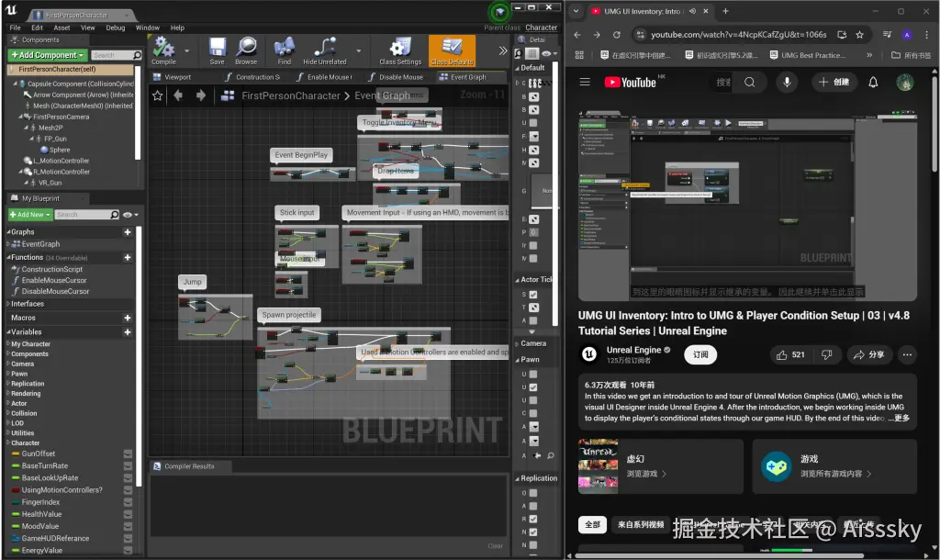Collapse the Graphs section
Image resolution: width=940 pixels, height=560 pixels.
pos(9,232)
